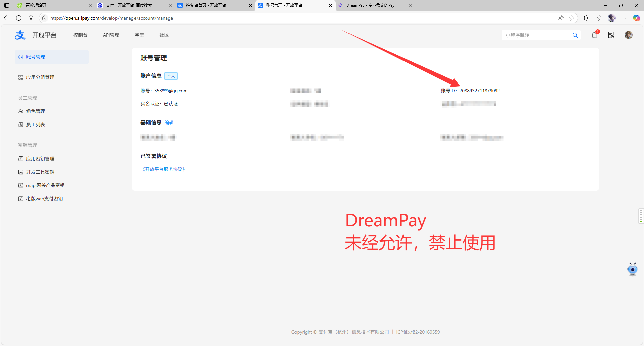The image size is (644, 346).
Task: Click the notification bell icon
Action: click(x=594, y=35)
